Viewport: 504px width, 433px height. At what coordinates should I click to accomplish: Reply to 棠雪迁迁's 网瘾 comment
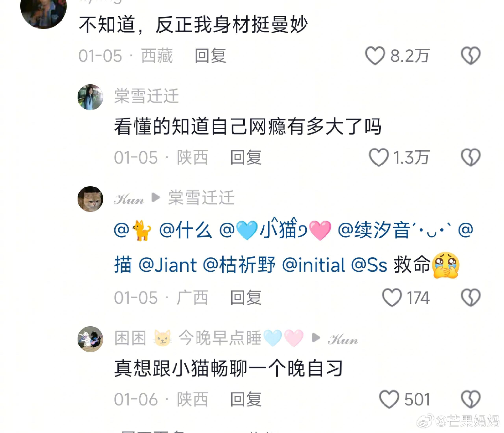click(x=246, y=157)
